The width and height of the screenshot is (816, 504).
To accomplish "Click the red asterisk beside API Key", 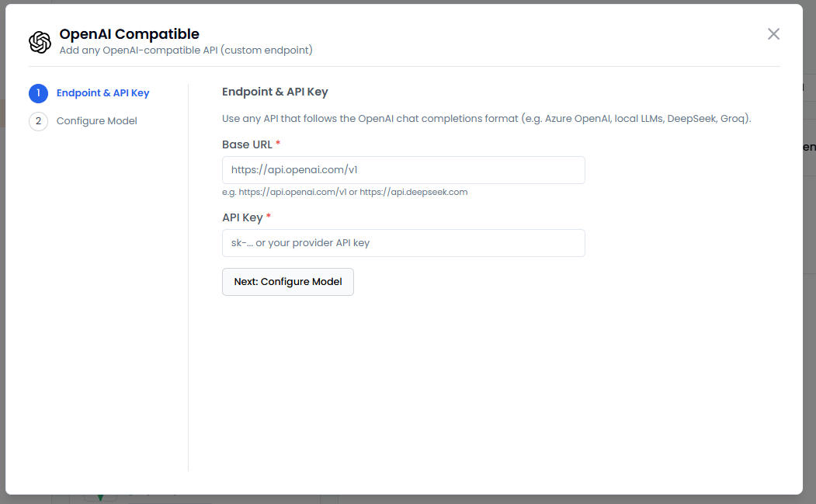I will coord(269,217).
